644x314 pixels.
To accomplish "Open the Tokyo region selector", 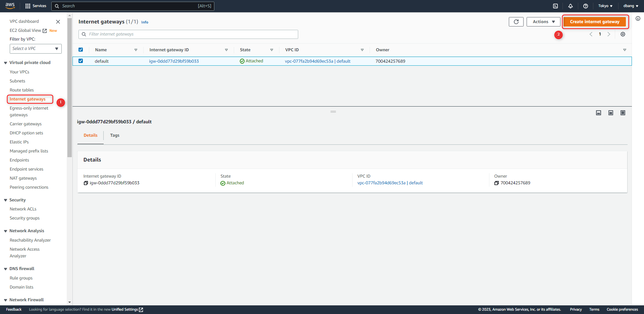I will pos(605,6).
